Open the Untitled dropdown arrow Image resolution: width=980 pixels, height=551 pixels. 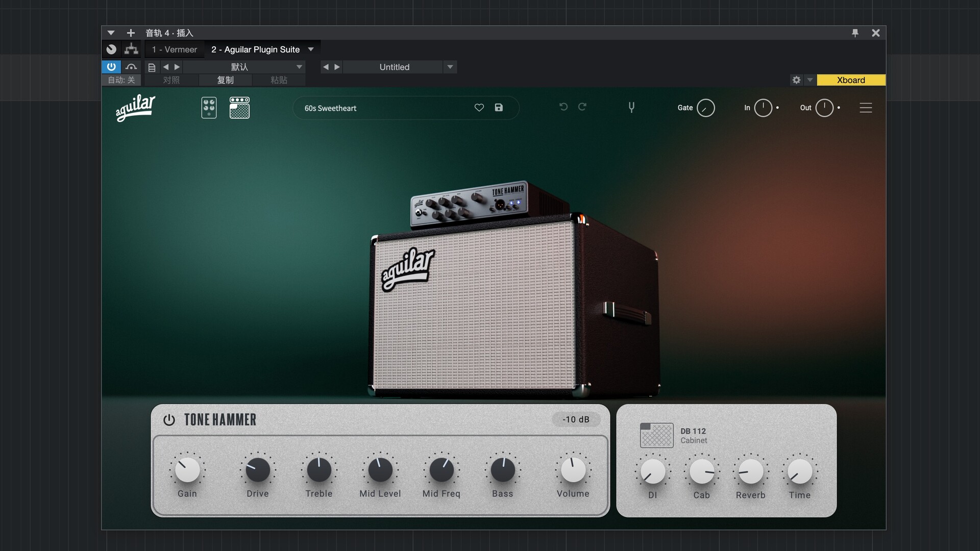coord(450,67)
